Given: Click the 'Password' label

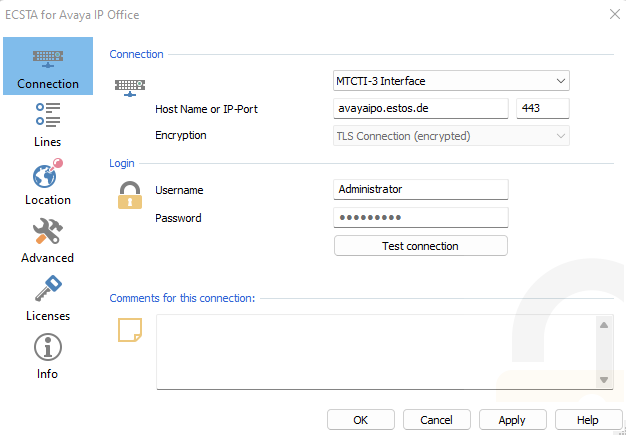Looking at the screenshot, I should [178, 218].
